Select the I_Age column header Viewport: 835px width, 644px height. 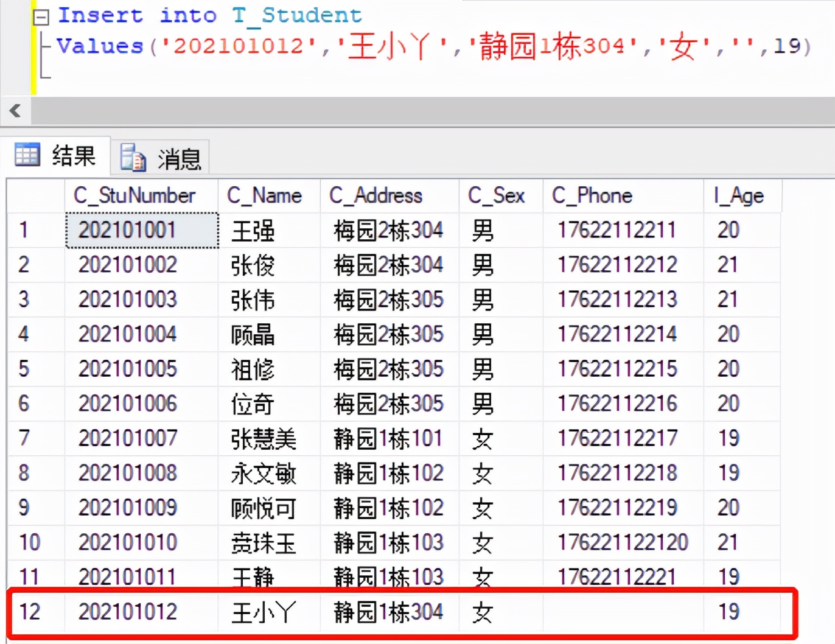[739, 195]
